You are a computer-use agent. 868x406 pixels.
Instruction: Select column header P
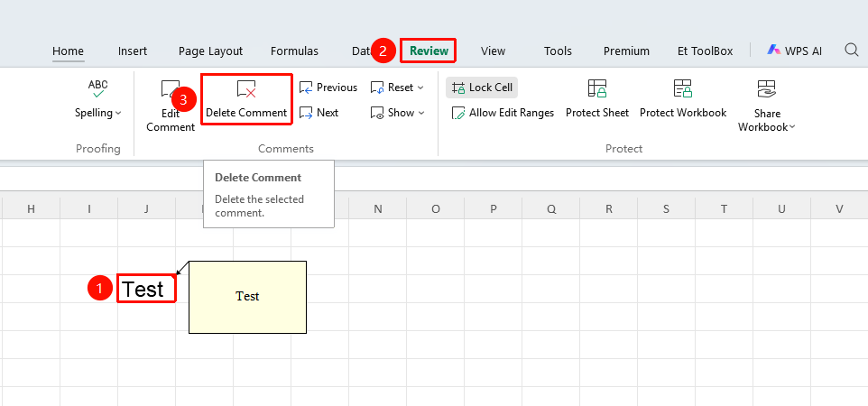click(494, 208)
